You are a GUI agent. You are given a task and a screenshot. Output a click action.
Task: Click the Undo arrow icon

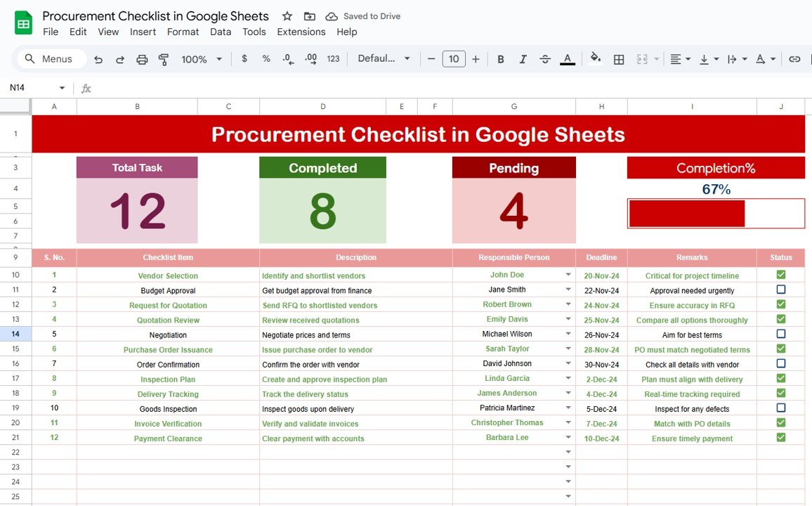coord(98,60)
